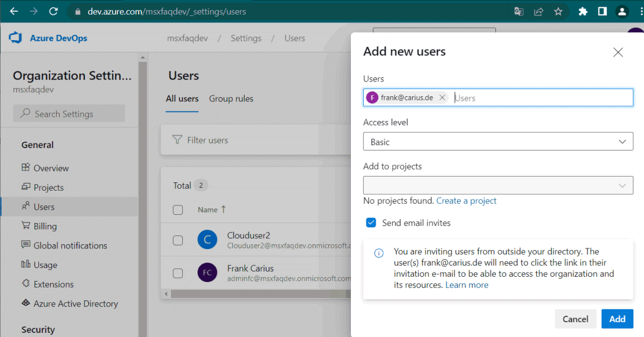Click Users breadcrumb
This screenshot has height=337, width=644.
click(295, 38)
